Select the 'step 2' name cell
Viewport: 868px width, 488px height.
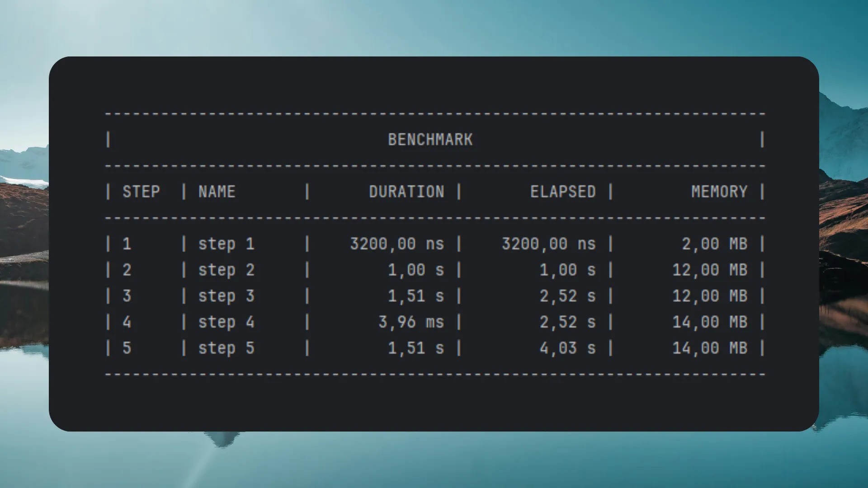[x=226, y=270]
